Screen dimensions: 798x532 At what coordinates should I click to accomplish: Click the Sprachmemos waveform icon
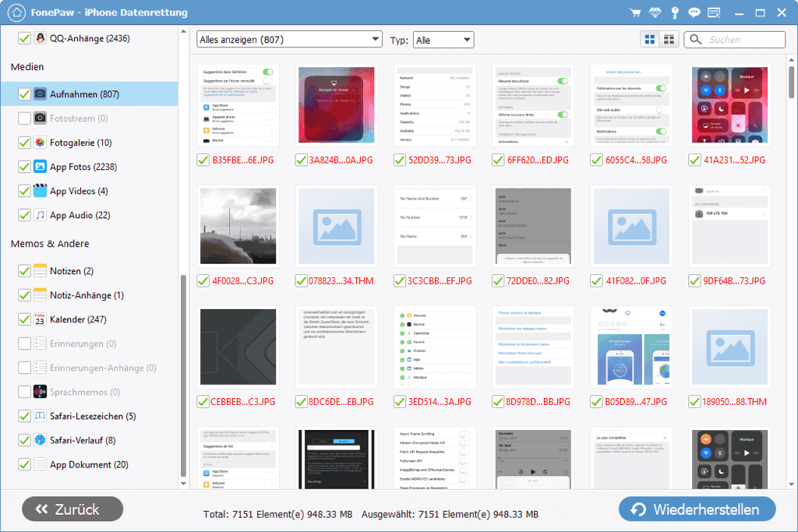click(x=41, y=392)
